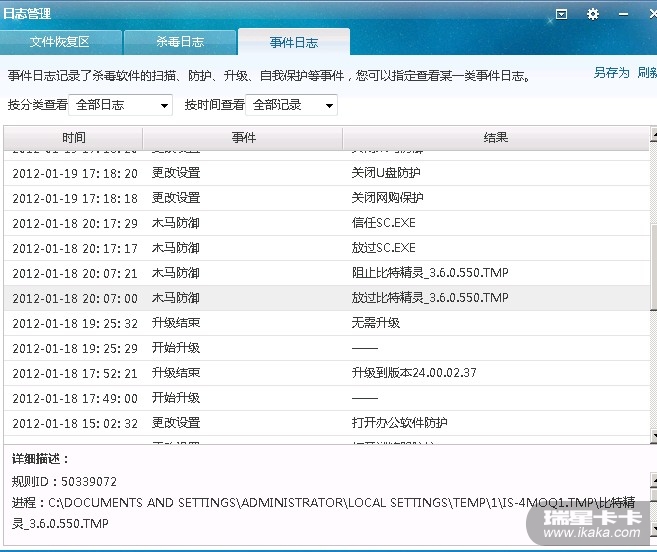Select the row 升级到版本24.00.02.37
657x552 pixels.
click(326, 373)
